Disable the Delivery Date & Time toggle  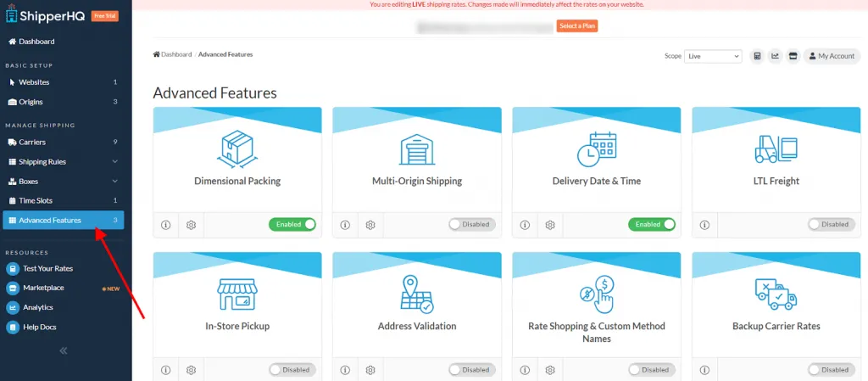[x=652, y=224]
